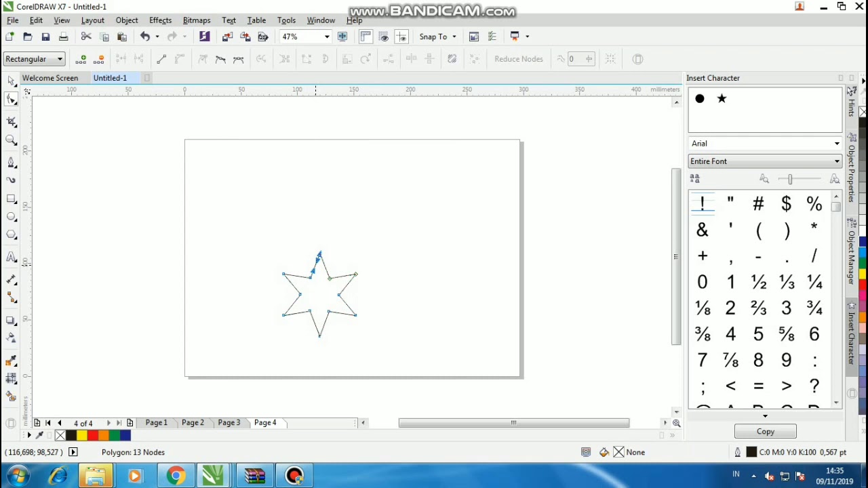This screenshot has width=868, height=488.
Task: Select the Rectangle tool
Action: click(12, 199)
